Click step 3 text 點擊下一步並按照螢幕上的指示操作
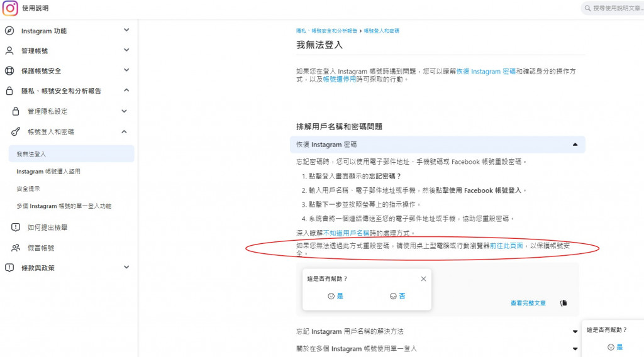 tap(365, 204)
